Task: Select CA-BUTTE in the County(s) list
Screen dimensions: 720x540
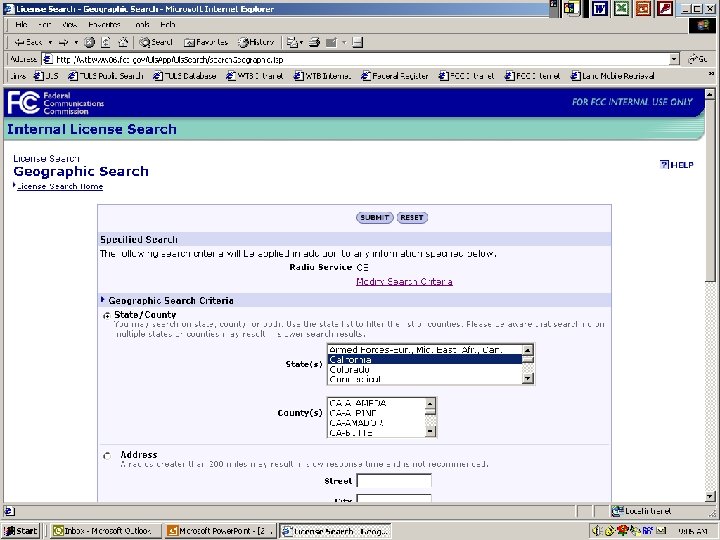Action: click(376, 433)
